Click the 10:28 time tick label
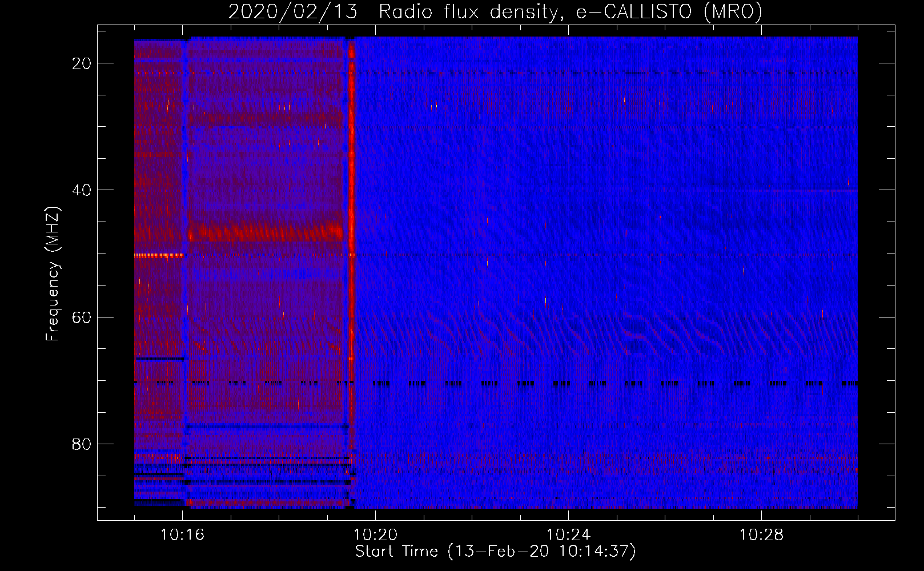This screenshot has height=571, width=924. pyautogui.click(x=761, y=534)
